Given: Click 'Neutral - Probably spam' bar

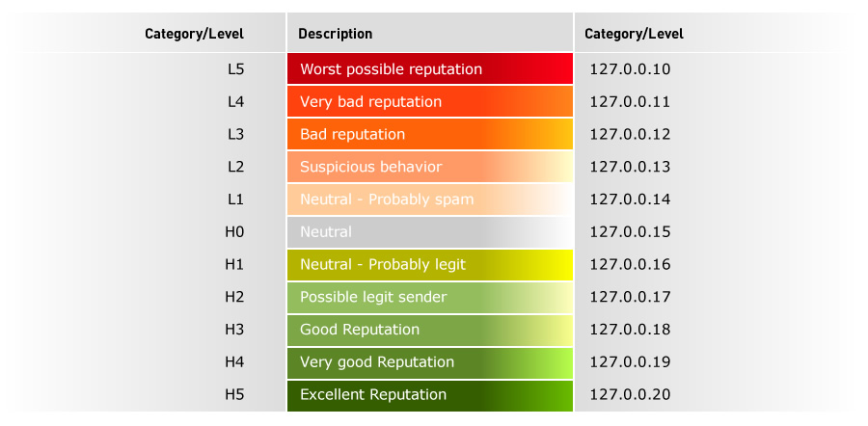Looking at the screenshot, I should click(x=429, y=200).
